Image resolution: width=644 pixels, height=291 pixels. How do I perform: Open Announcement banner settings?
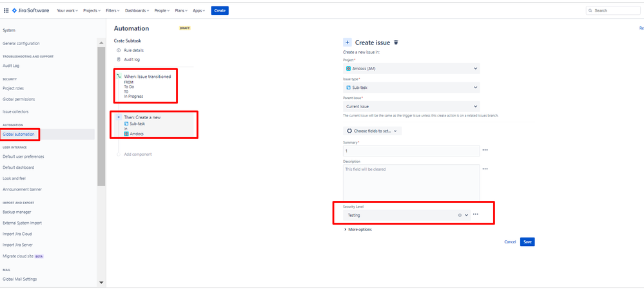[x=22, y=190]
